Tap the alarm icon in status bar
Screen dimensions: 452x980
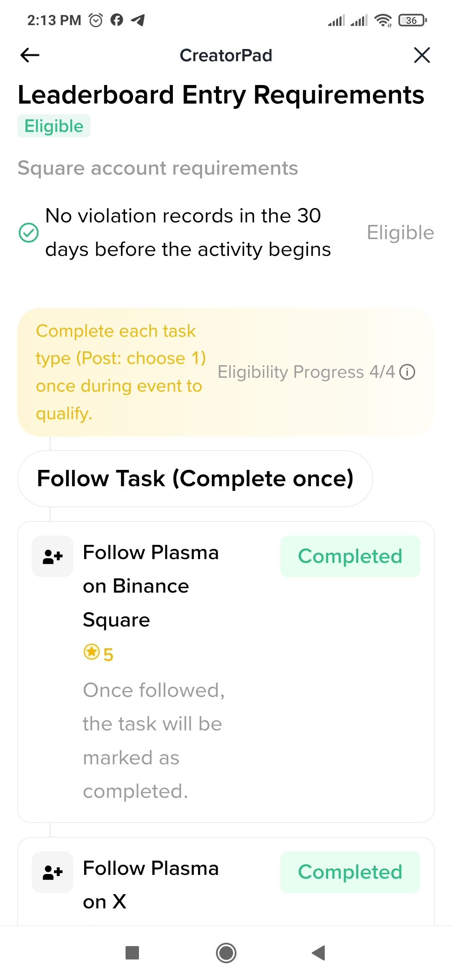(x=96, y=20)
